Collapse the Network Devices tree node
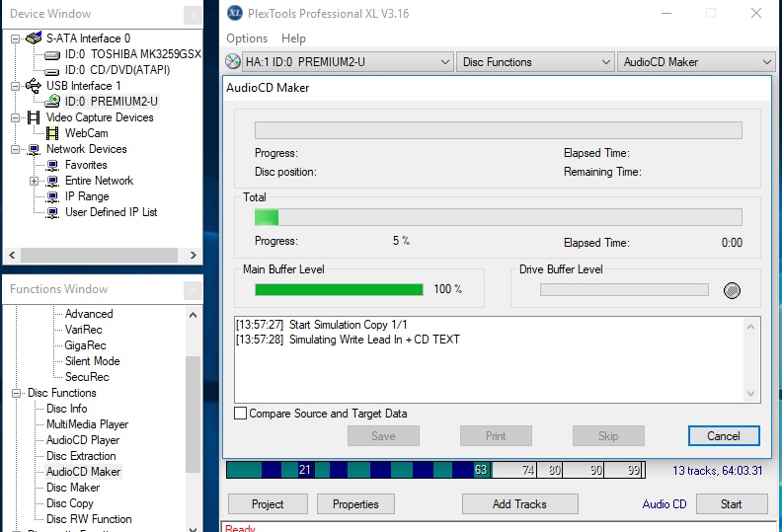The width and height of the screenshot is (782, 532). tap(16, 149)
